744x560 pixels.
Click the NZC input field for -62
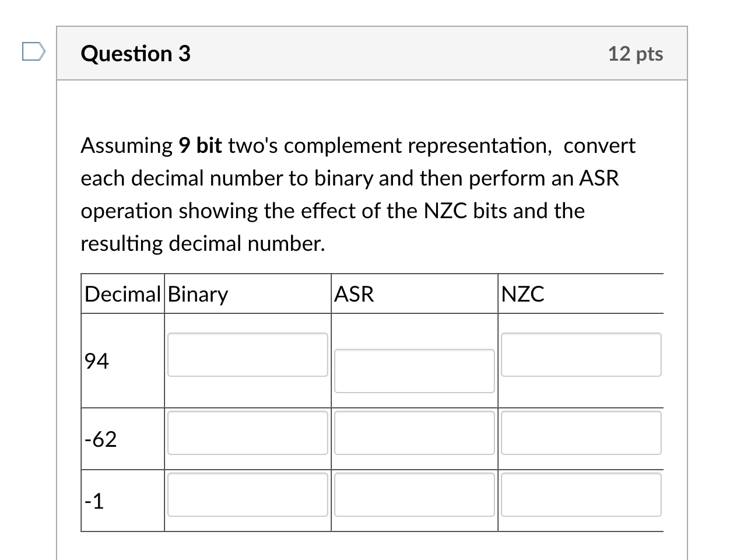point(581,433)
